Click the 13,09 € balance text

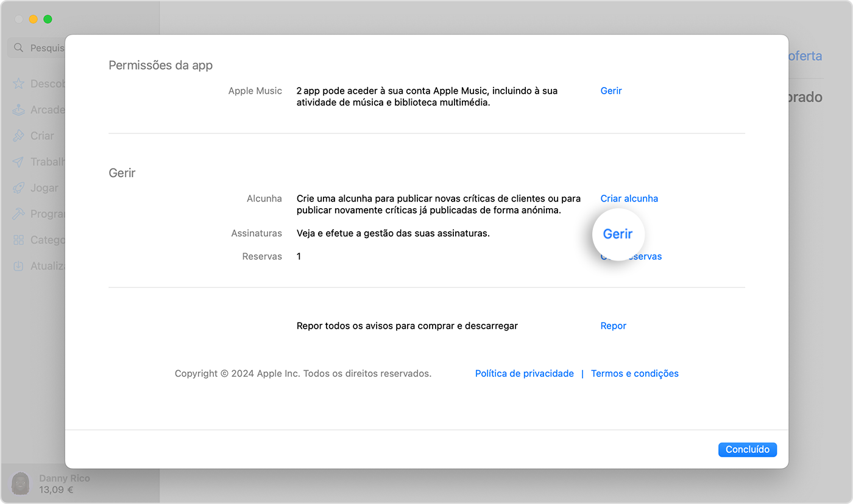[x=56, y=489]
